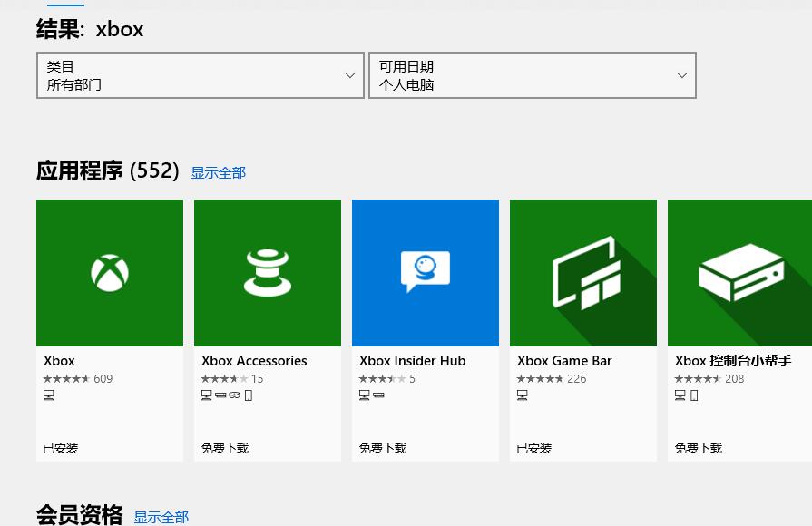Screen dimensions: 812x526
Task: Select the Xbox Accessories joystick icon tile
Action: click(267, 272)
